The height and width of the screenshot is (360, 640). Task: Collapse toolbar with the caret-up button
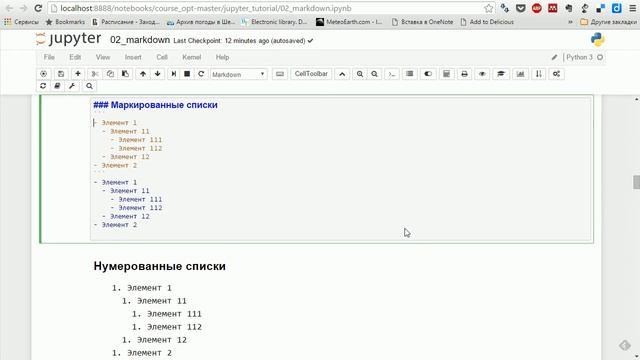pos(342,74)
